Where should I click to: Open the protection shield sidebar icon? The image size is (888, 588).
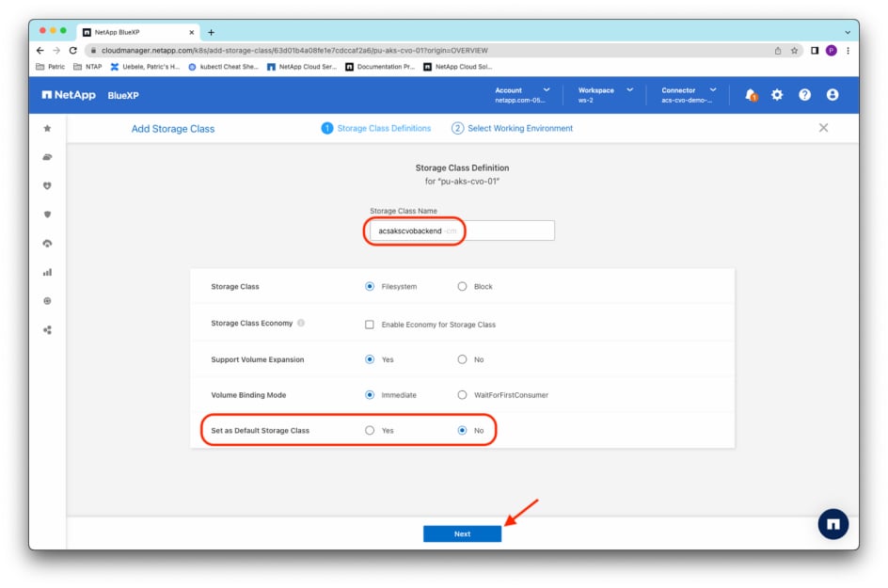(x=48, y=215)
